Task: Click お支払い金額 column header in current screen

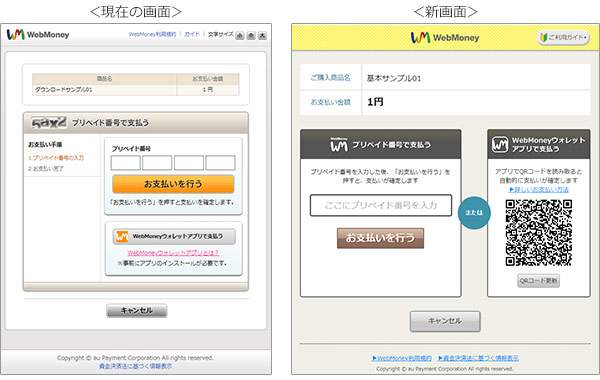Action: tap(208, 79)
